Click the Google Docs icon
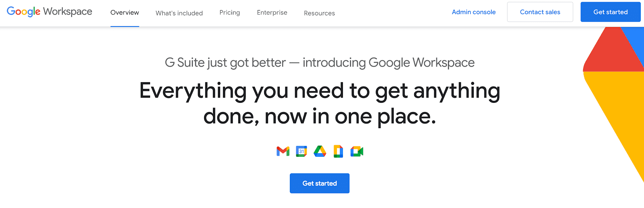The image size is (644, 208). pyautogui.click(x=339, y=151)
